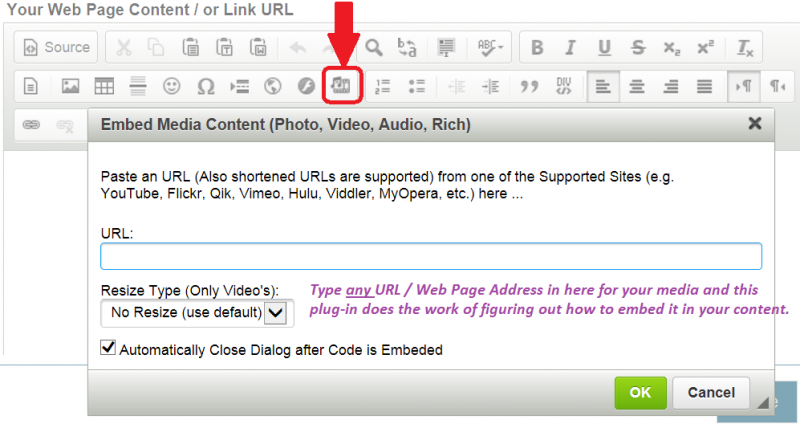This screenshot has width=800, height=424.
Task: Open the smiley emoticon picker
Action: click(172, 86)
